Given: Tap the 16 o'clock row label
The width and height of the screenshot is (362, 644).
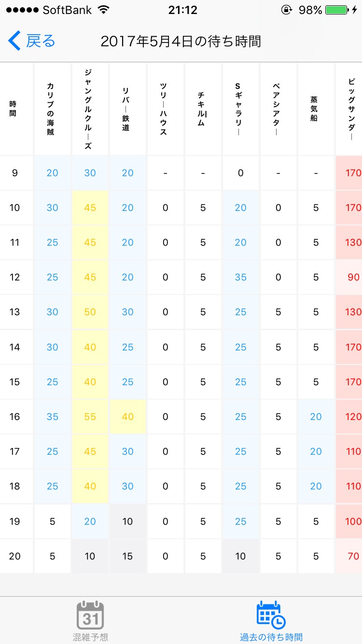Looking at the screenshot, I should 15,417.
